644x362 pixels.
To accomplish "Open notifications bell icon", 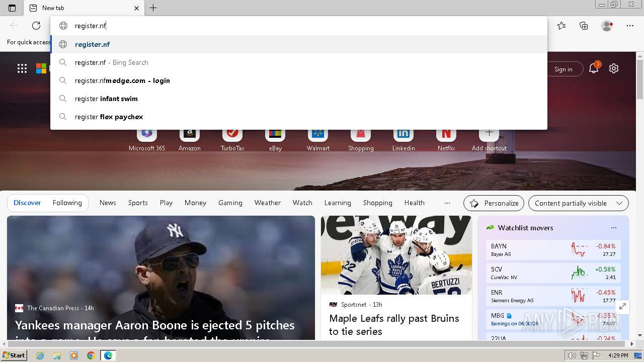I will coord(594,68).
